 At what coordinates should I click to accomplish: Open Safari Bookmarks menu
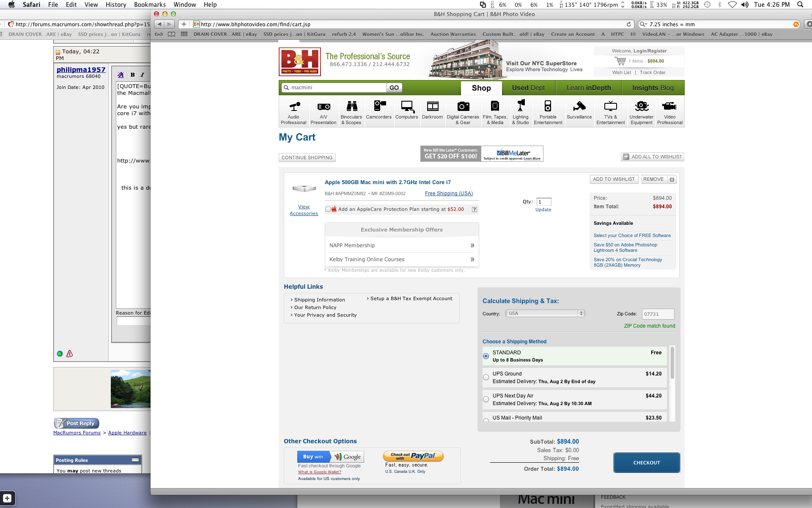click(x=150, y=5)
